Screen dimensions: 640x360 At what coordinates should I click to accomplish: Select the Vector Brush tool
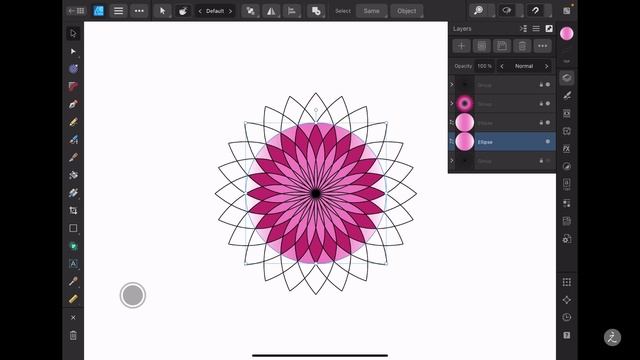[73, 140]
